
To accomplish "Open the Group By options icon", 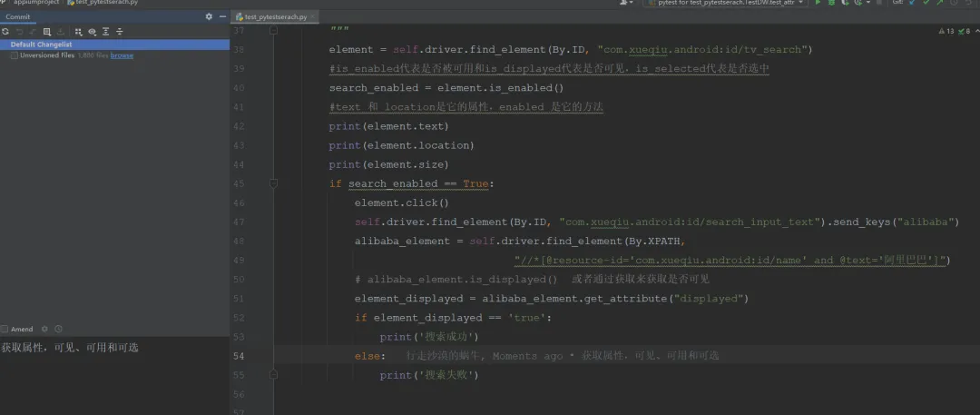I will tap(78, 31).
